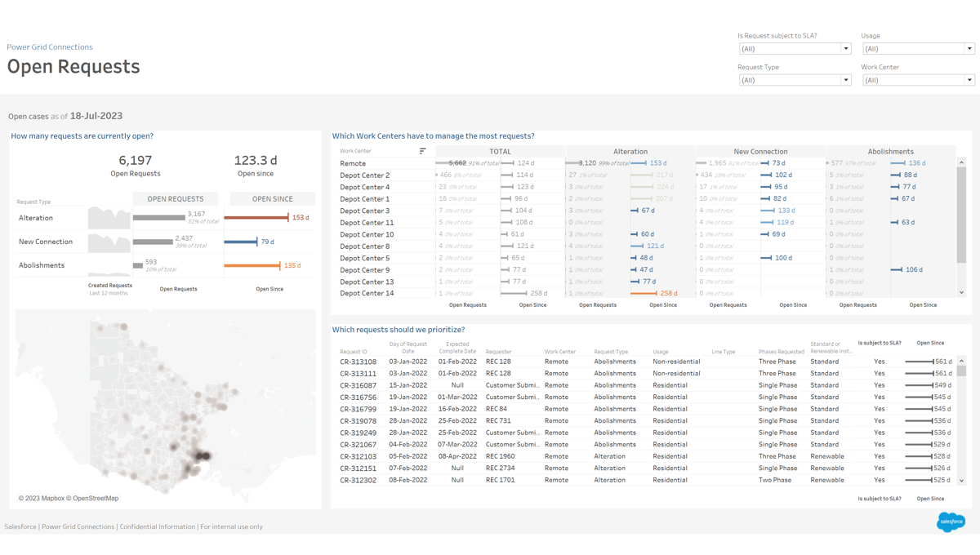Select request ID CR-313108 row
Screen dimensions: 980x555
click(x=359, y=362)
